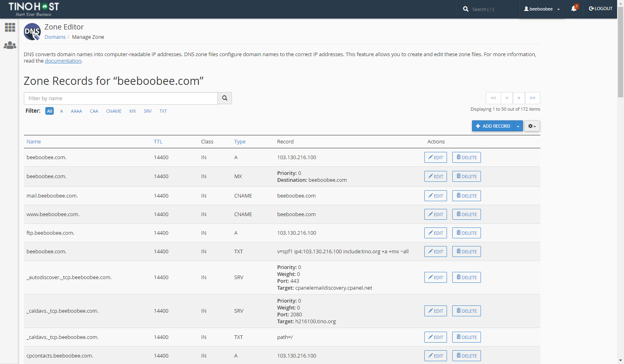Open Domains breadcrumb link
Viewport: 624px width, 364px height.
(x=55, y=37)
